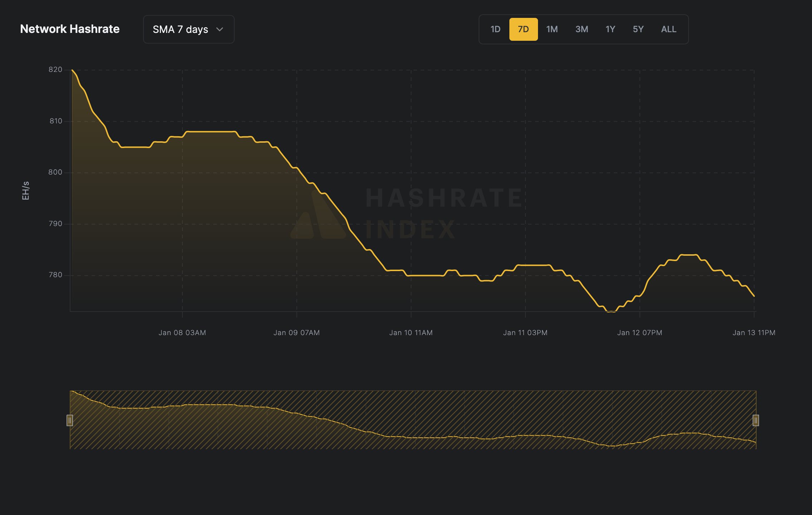The height and width of the screenshot is (515, 812).
Task: Select the 1D time range
Action: tap(495, 29)
